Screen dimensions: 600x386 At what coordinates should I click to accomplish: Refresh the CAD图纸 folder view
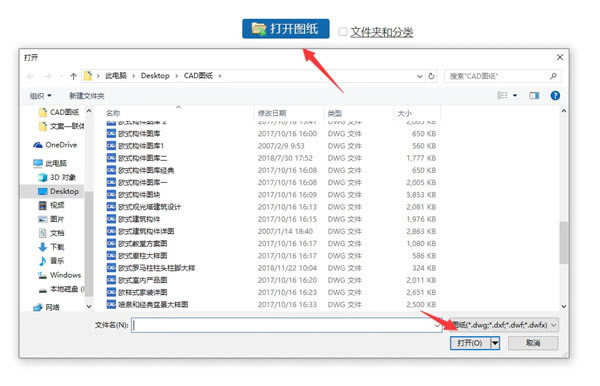click(431, 76)
